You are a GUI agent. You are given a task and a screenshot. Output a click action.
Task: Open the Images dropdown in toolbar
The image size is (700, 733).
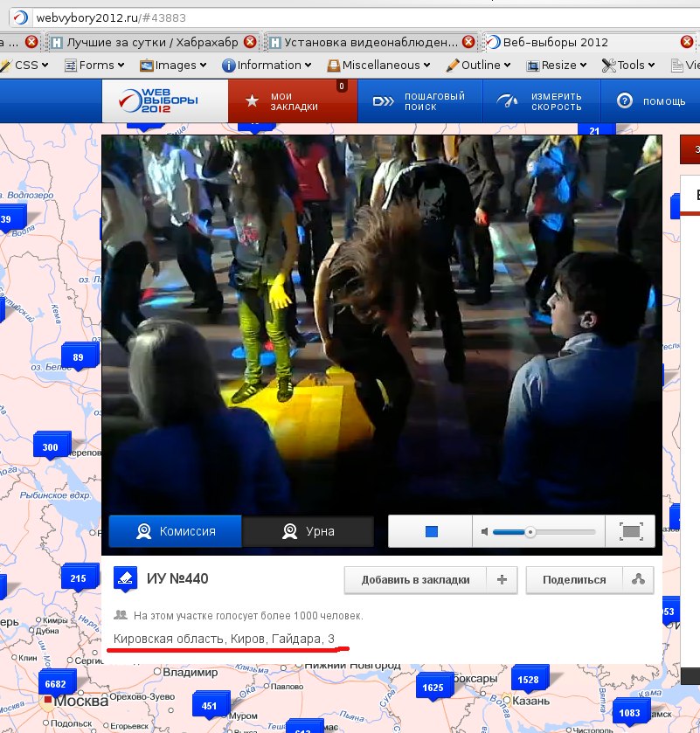(x=173, y=65)
